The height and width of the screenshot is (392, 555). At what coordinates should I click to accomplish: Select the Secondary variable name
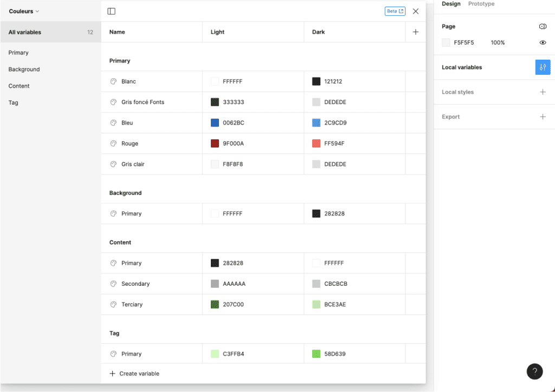[x=135, y=284]
